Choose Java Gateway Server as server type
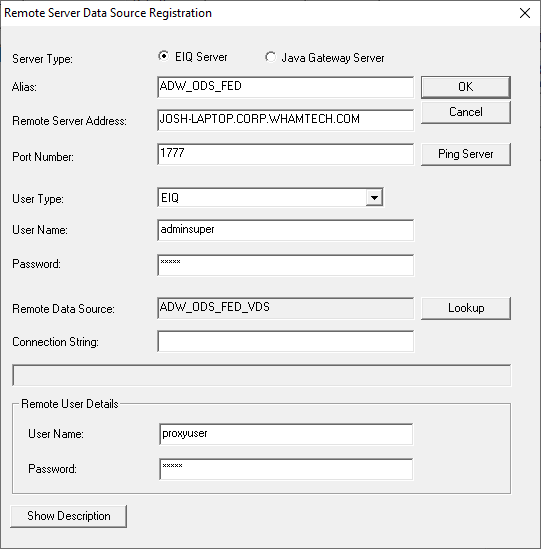 [270, 57]
